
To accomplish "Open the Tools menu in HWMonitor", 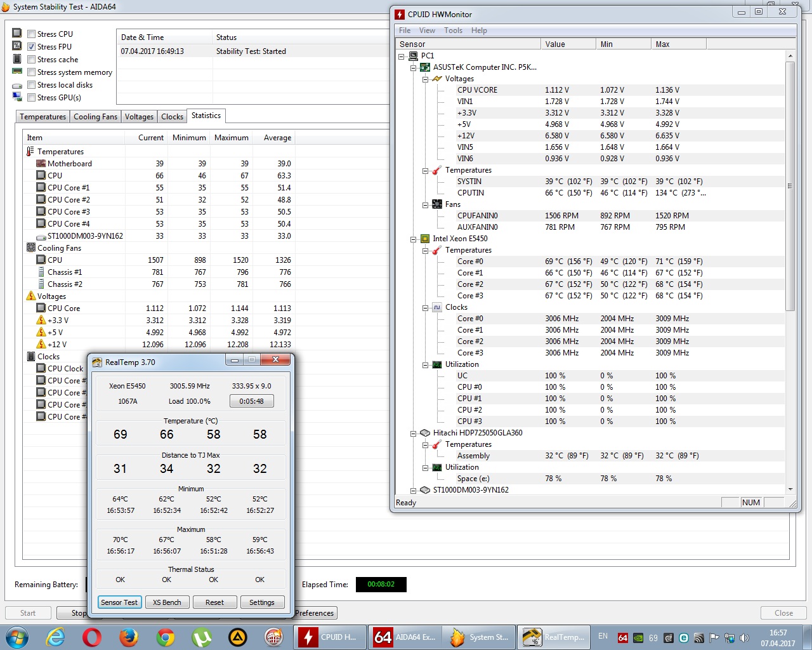I will click(x=453, y=30).
